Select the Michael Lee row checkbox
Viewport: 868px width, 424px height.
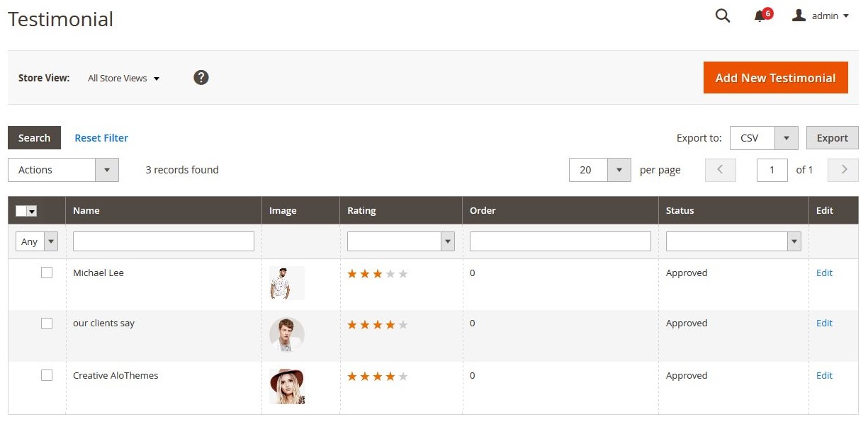point(47,273)
